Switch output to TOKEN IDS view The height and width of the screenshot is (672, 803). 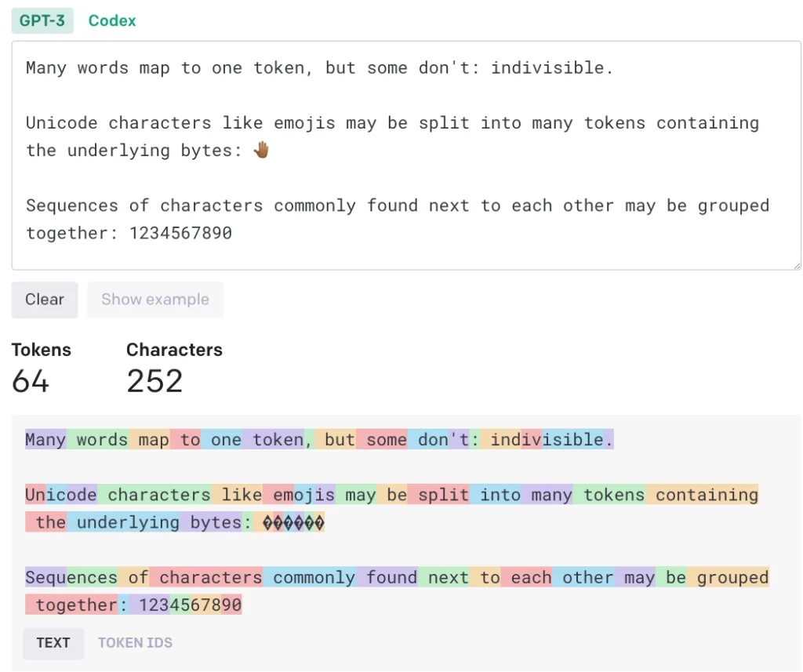135,643
